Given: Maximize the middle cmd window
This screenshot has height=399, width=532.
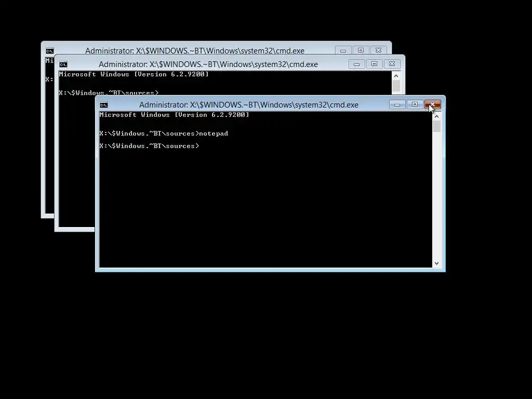Looking at the screenshot, I should tap(374, 64).
